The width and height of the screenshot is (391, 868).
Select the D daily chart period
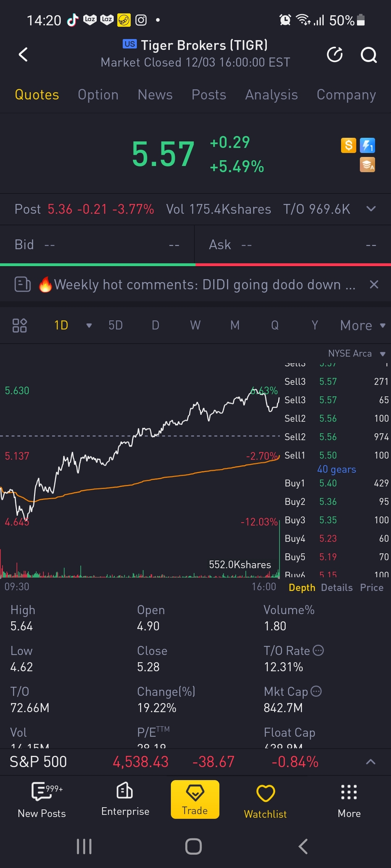click(x=155, y=325)
